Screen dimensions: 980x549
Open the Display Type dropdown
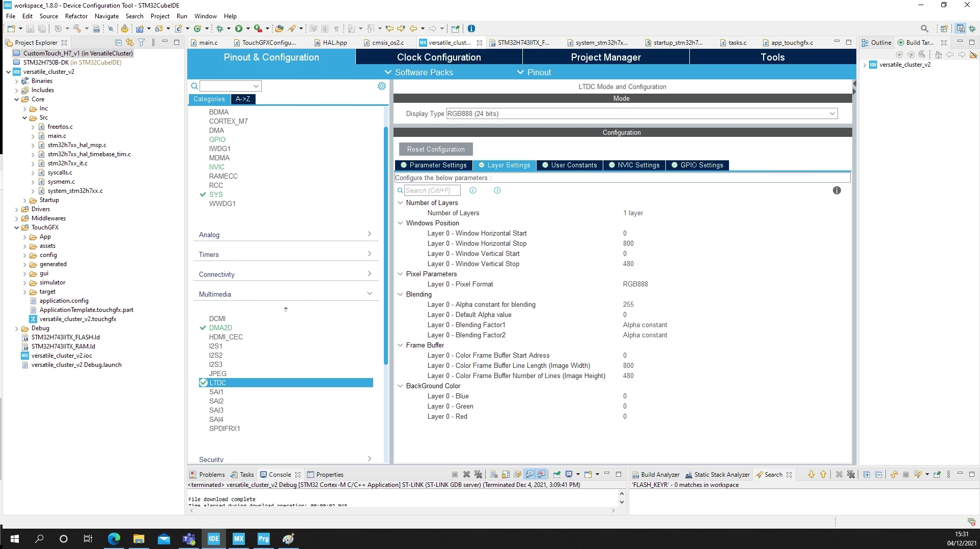(641, 113)
